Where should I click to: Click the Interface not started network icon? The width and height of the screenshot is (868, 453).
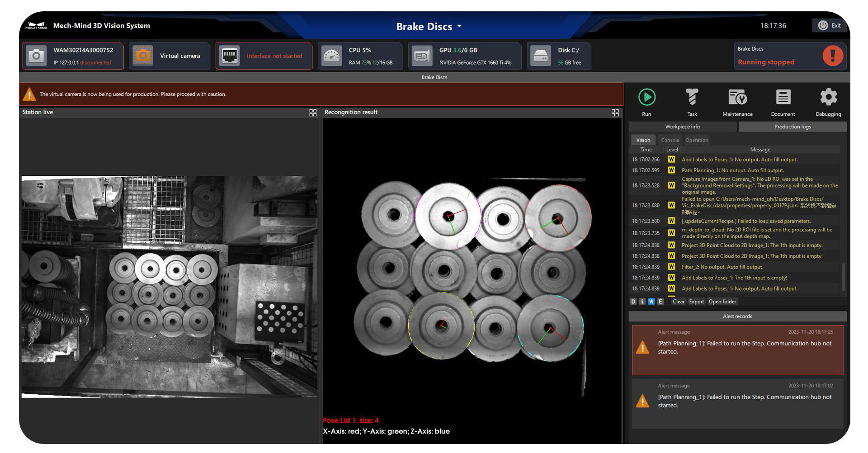pyautogui.click(x=230, y=56)
